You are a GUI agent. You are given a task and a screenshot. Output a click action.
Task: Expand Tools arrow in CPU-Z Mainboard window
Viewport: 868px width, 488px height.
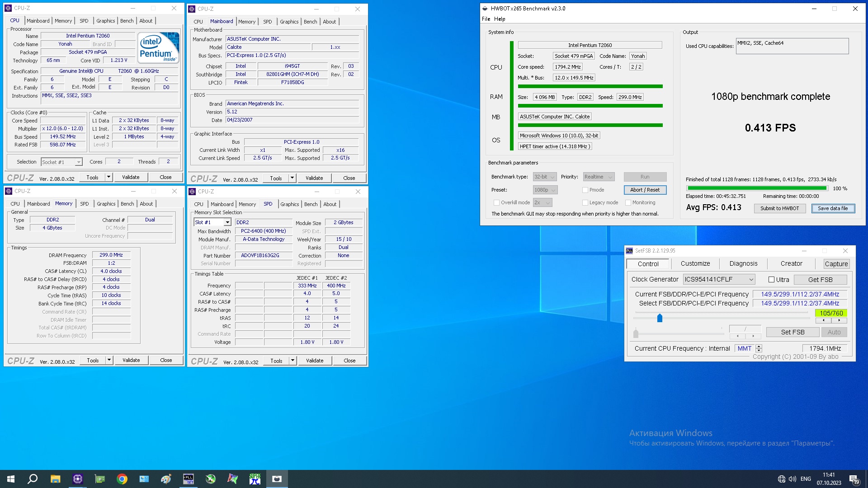pos(292,178)
